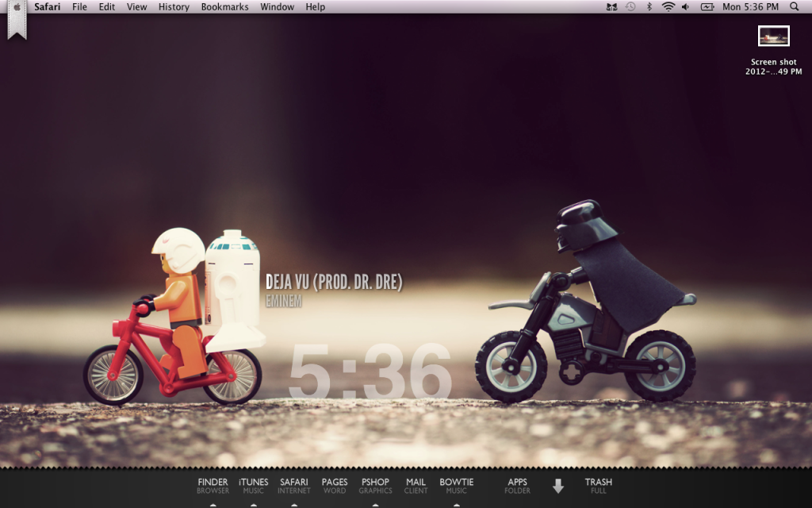The image size is (812, 508).
Task: Open the Edit menu
Action: tap(107, 6)
